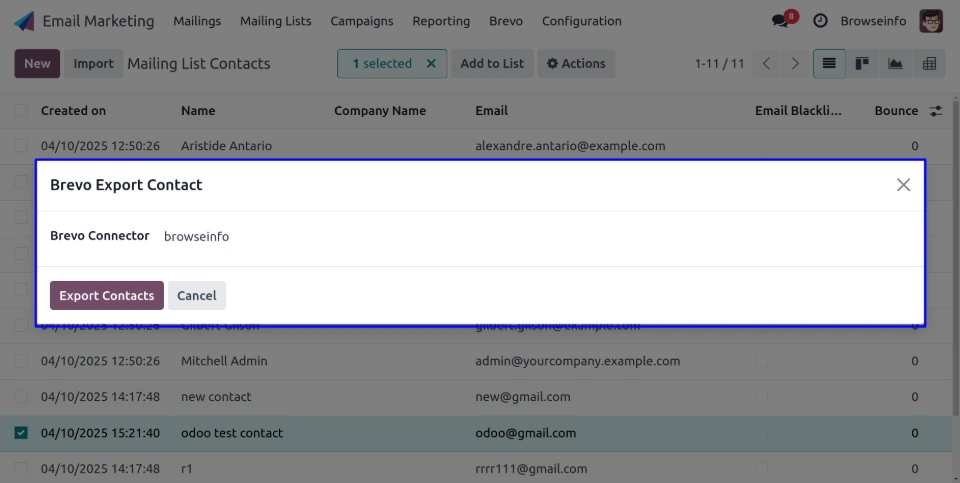Close the Brevo Export Contact dialog
The width and height of the screenshot is (960, 483).
(903, 185)
